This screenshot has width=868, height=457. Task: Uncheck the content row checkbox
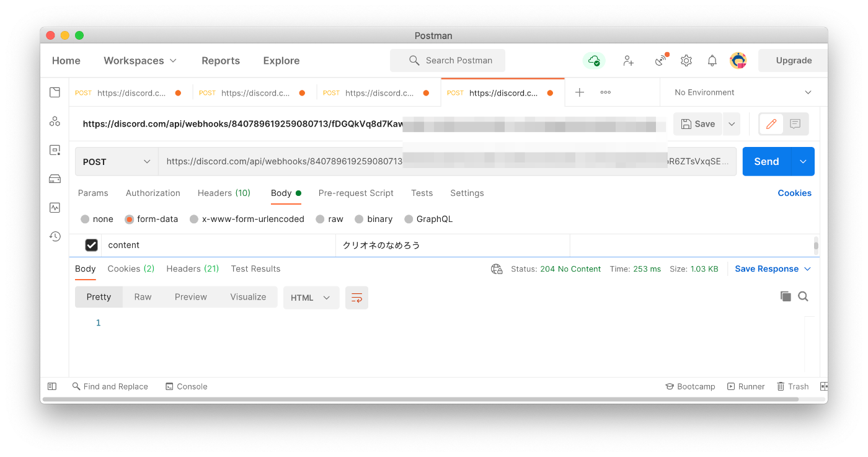pos(91,245)
